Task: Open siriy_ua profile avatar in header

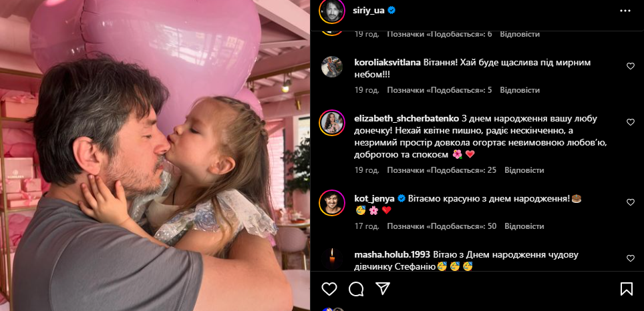Action: tap(332, 11)
